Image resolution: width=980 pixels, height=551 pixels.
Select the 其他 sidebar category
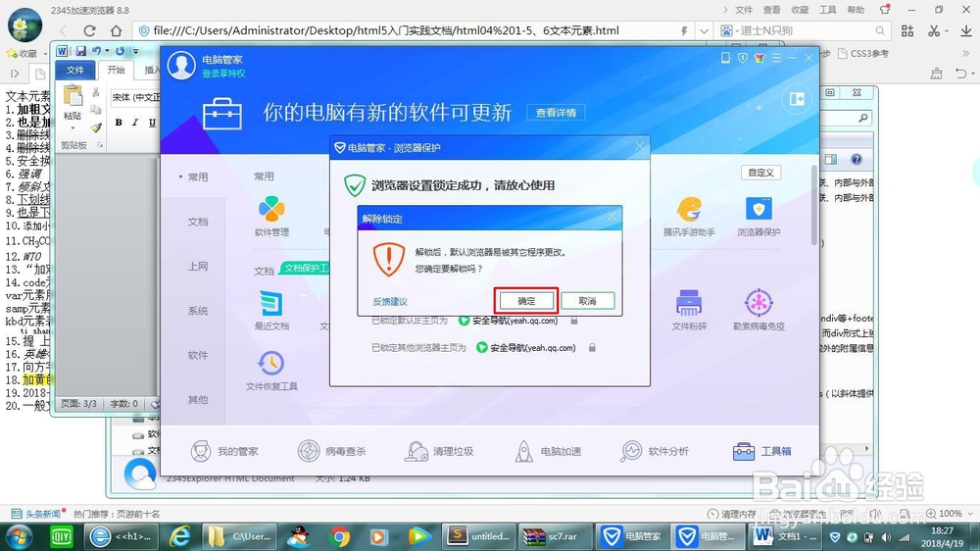(x=198, y=399)
